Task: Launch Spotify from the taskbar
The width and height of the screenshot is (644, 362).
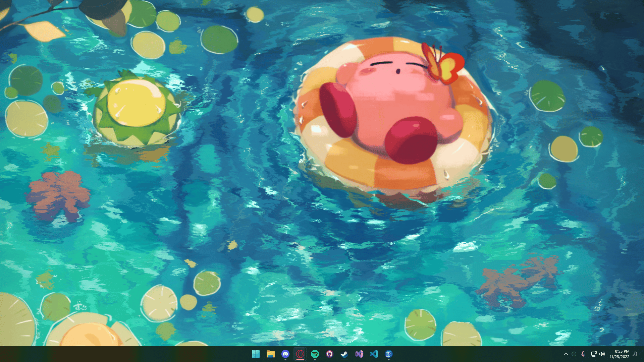Action: [x=315, y=354]
